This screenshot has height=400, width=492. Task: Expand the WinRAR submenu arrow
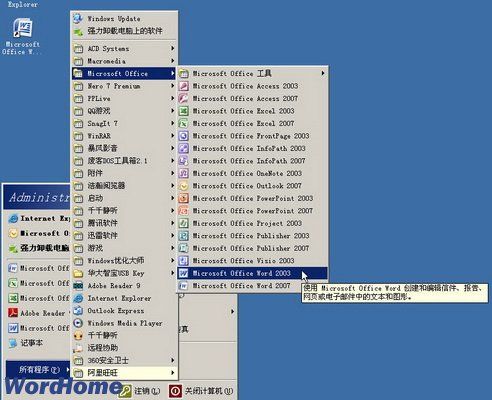pyautogui.click(x=172, y=136)
